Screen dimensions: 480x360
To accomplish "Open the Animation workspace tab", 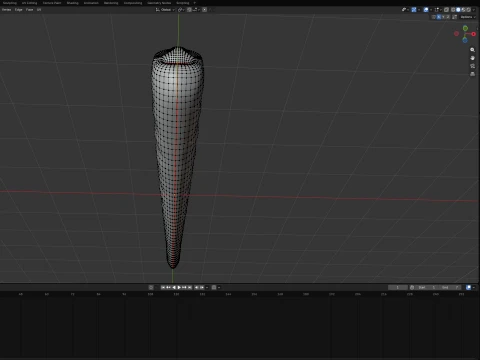I will (x=91, y=3).
